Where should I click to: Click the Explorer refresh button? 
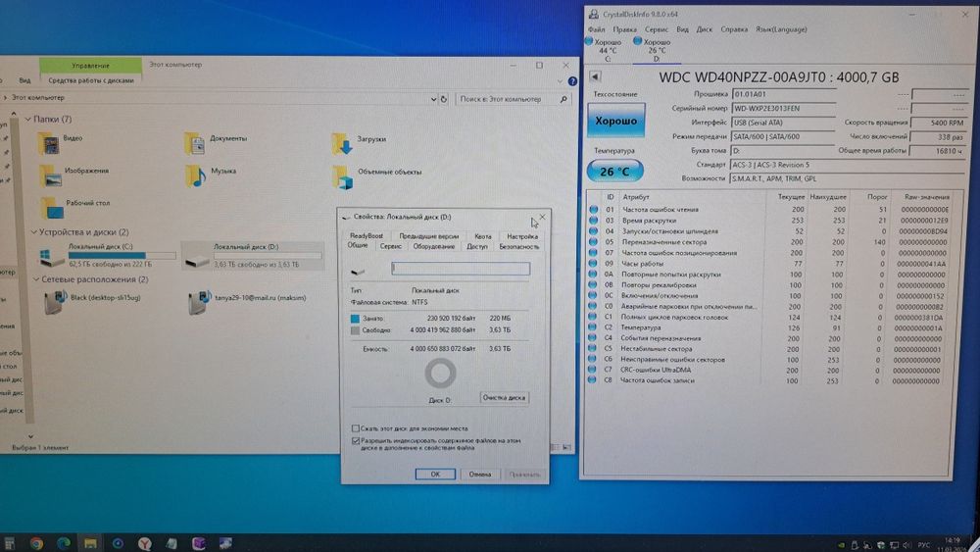444,99
